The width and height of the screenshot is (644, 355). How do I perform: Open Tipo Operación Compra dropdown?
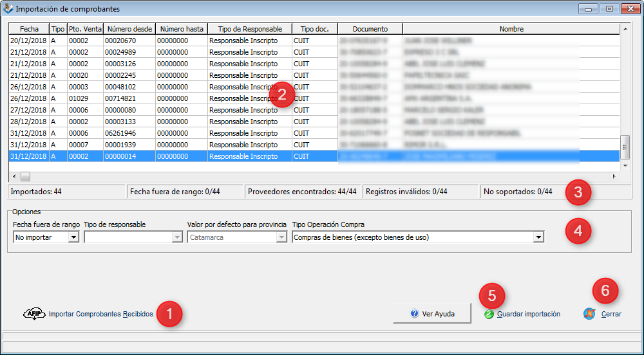[x=538, y=237]
